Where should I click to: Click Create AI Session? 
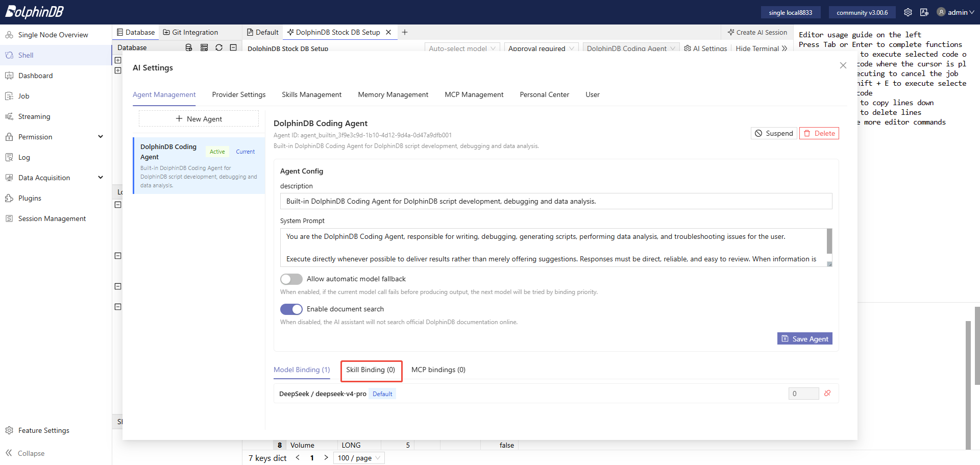757,32
